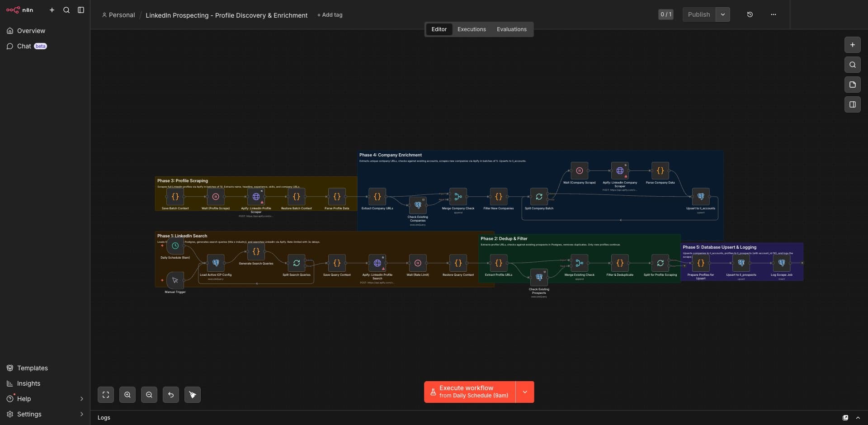Screen dimensions: 868x425
Task: Open the Filter & Deduplicate node
Action: pos(620,263)
